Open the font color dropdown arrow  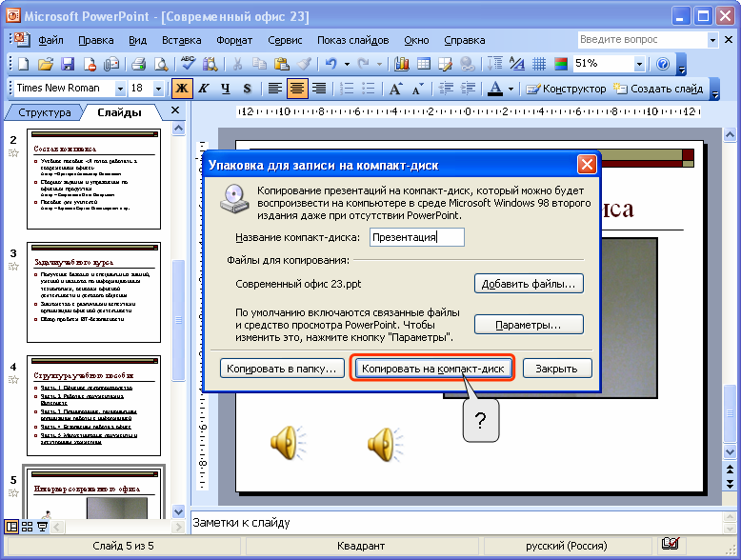(511, 89)
